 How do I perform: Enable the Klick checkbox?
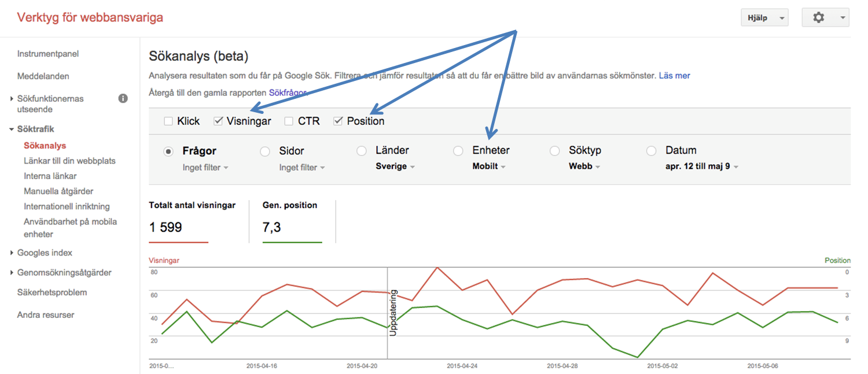(x=168, y=121)
